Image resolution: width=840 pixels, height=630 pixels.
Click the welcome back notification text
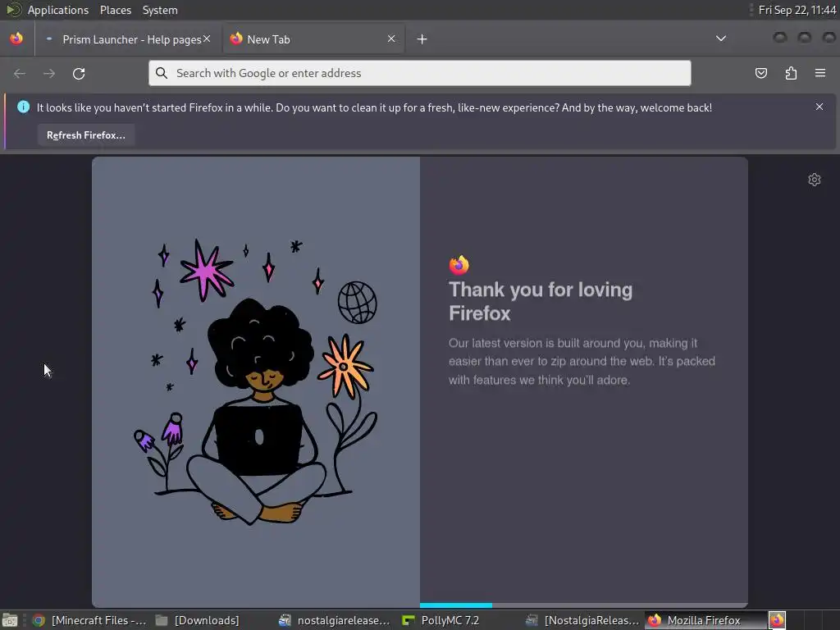click(x=374, y=107)
